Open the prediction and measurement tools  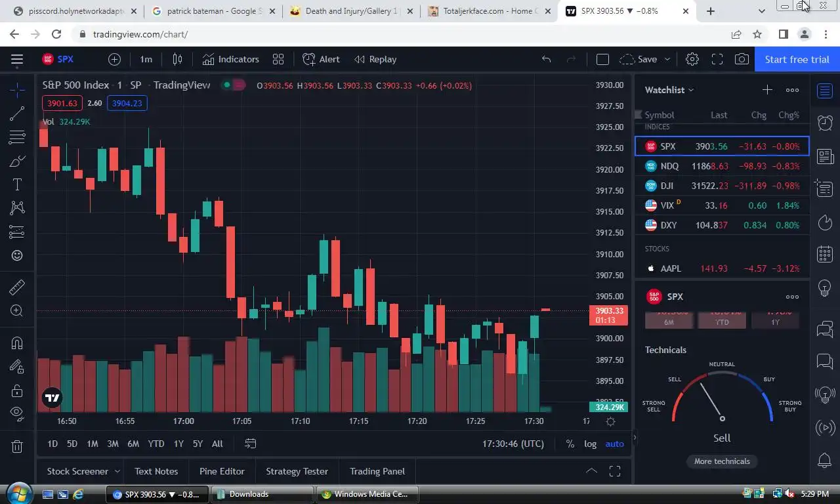click(17, 232)
